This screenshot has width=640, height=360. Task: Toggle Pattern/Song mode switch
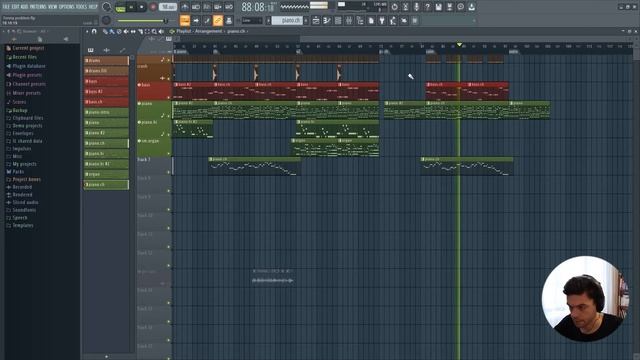tap(120, 7)
